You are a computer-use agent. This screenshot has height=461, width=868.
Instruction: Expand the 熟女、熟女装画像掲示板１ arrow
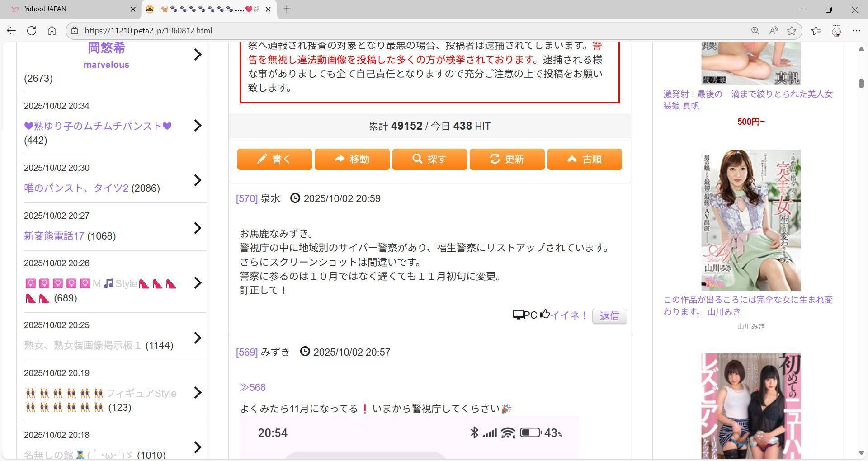click(197, 338)
